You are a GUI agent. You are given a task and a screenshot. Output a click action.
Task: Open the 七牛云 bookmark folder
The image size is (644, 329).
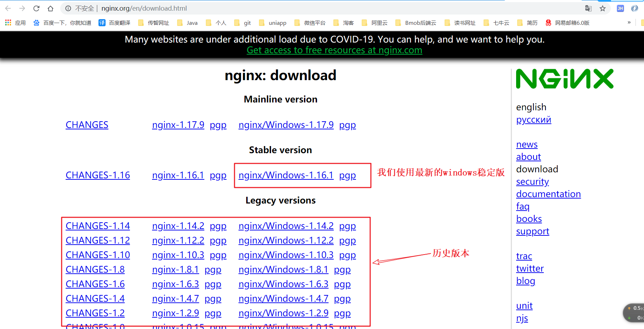497,23
